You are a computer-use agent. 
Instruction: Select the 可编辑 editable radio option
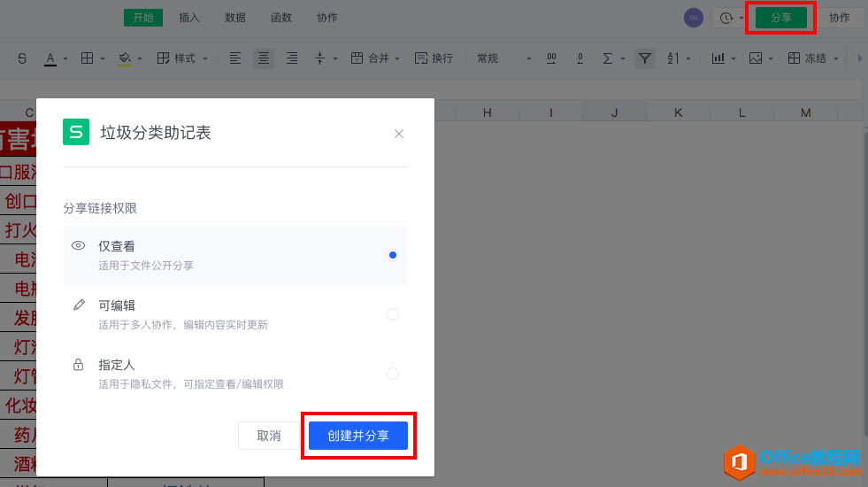[x=393, y=314]
